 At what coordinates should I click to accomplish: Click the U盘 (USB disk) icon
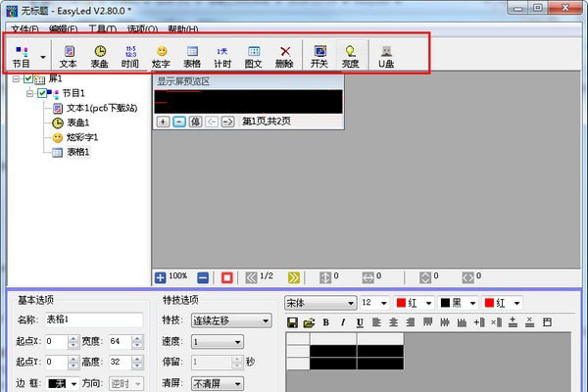387,55
